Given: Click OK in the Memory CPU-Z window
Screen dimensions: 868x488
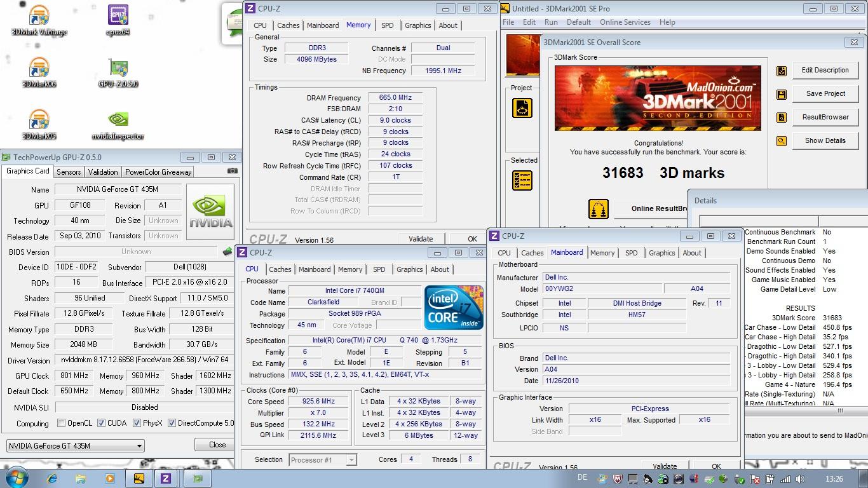Looking at the screenshot, I should coord(472,239).
